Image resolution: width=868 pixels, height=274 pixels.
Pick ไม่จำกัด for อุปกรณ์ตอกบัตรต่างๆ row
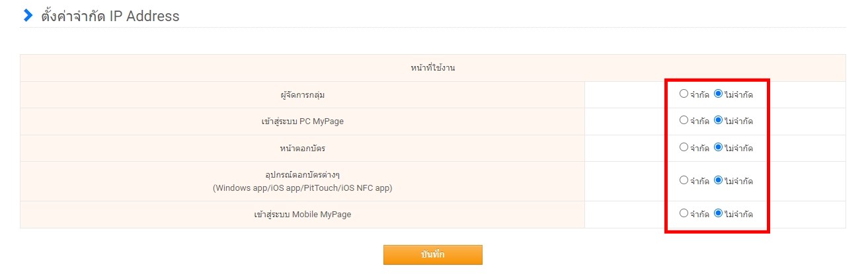click(x=719, y=180)
